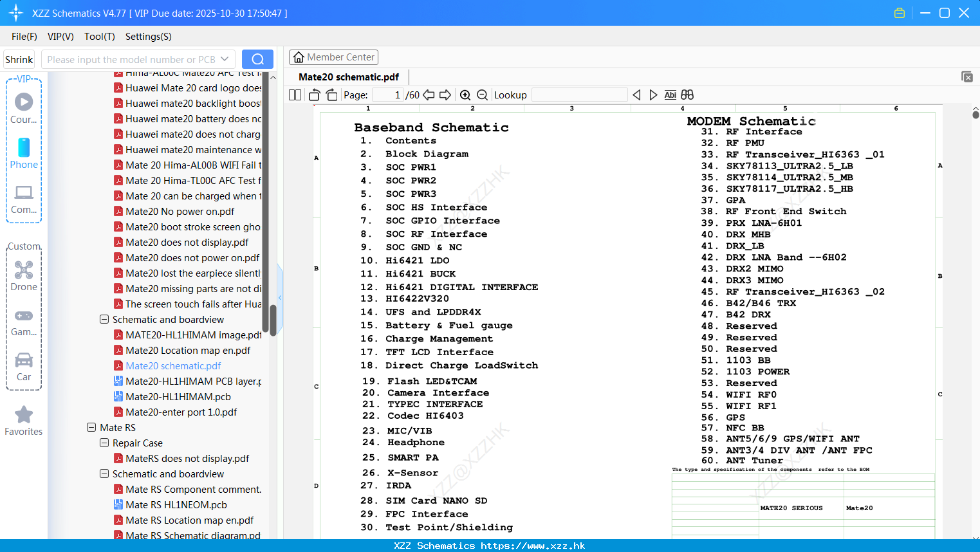The image size is (980, 552).
Task: Collapse the side panel handle
Action: 280,297
